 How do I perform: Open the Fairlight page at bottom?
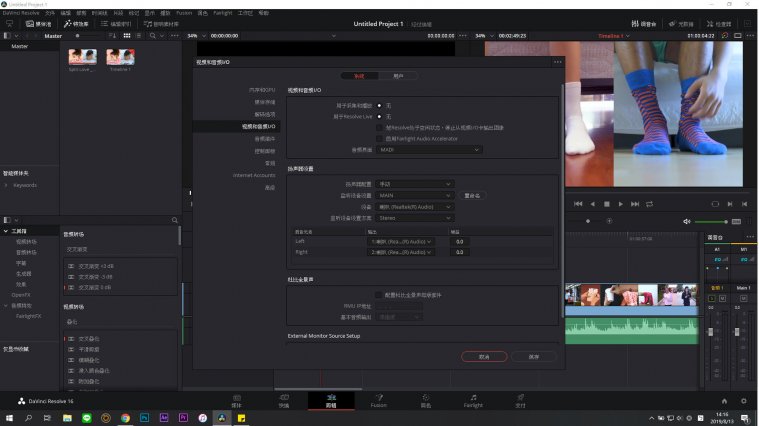[473, 401]
